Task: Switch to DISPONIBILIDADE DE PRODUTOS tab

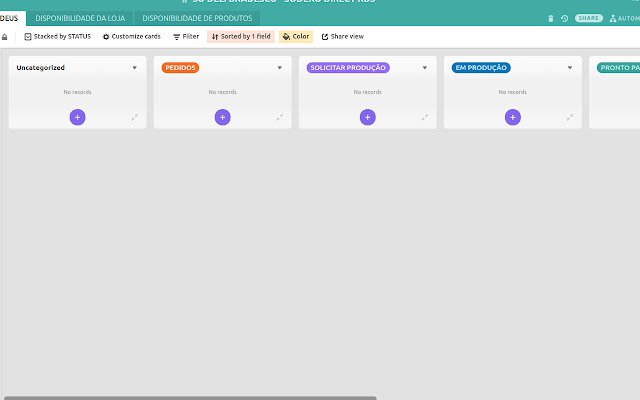Action: point(197,18)
